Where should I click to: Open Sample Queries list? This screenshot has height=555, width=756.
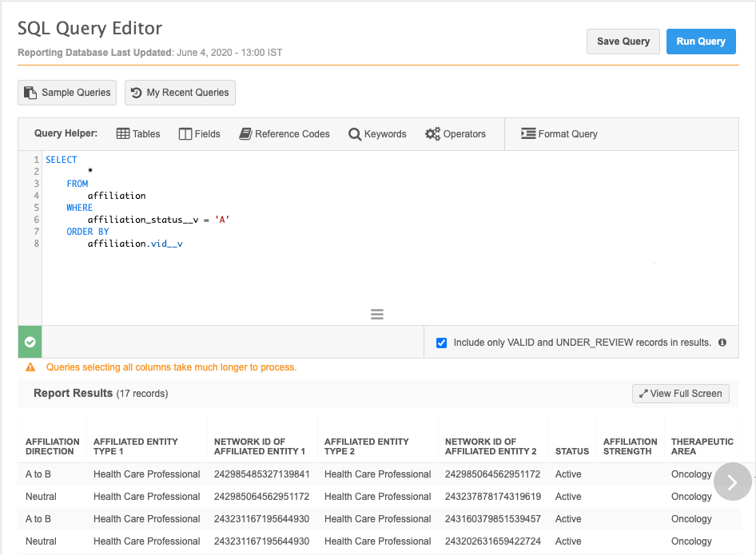pyautogui.click(x=67, y=93)
